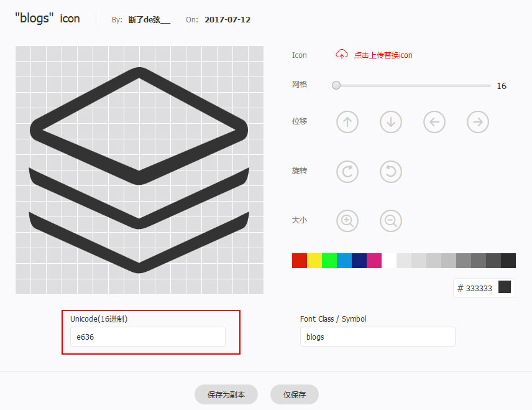This screenshot has width=532, height=410.
Task: Pick the pink swatch at the end of color row
Action: (x=374, y=261)
